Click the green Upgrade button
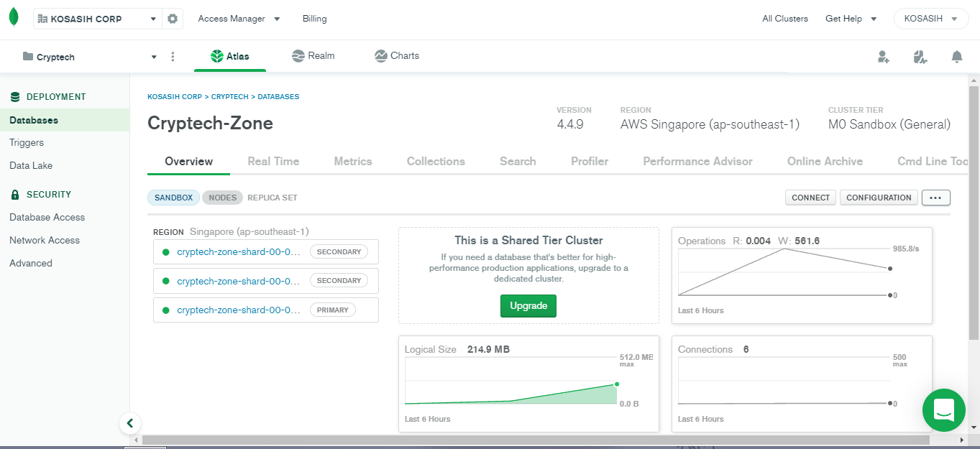This screenshot has width=980, height=449. pos(528,305)
